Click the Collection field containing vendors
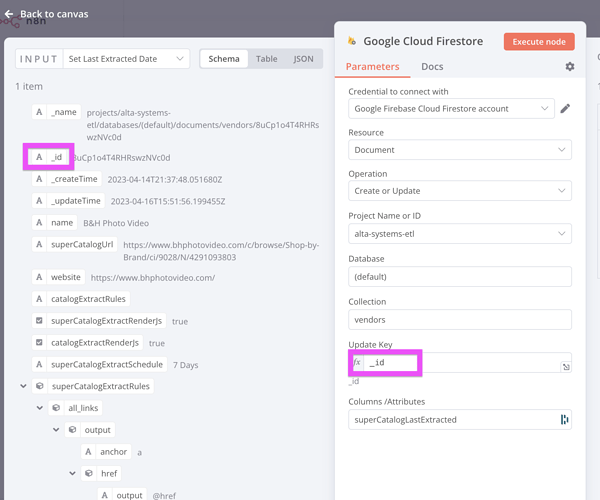The image size is (600, 500). point(460,319)
